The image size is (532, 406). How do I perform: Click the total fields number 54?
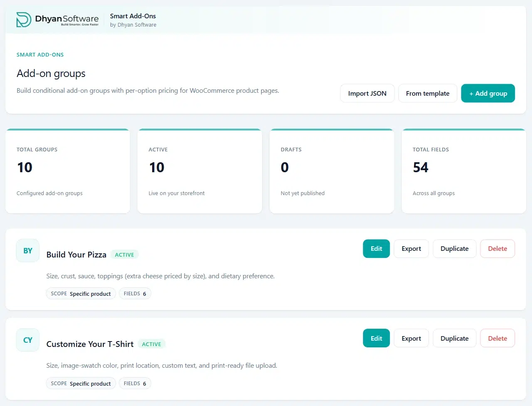pos(421,167)
